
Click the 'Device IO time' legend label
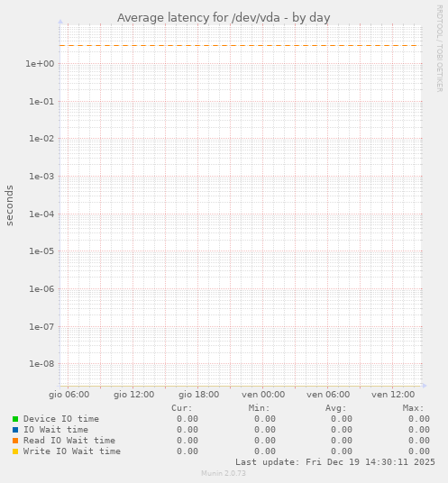point(61,419)
